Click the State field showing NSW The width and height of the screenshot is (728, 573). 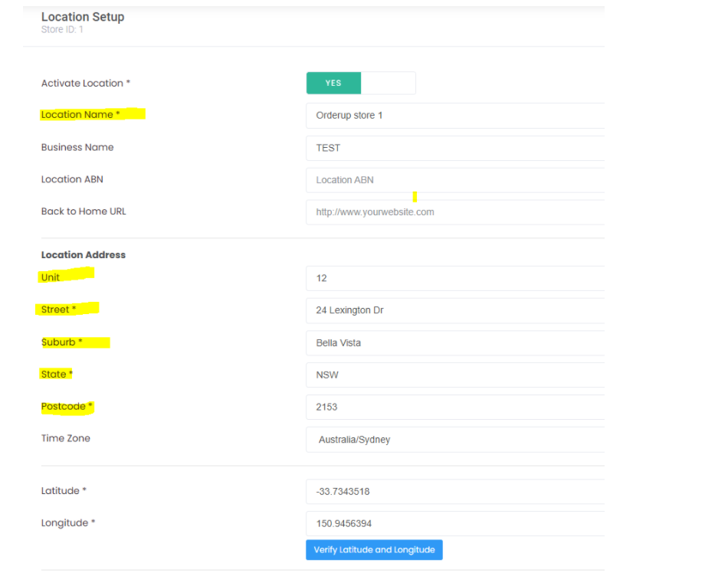click(454, 375)
